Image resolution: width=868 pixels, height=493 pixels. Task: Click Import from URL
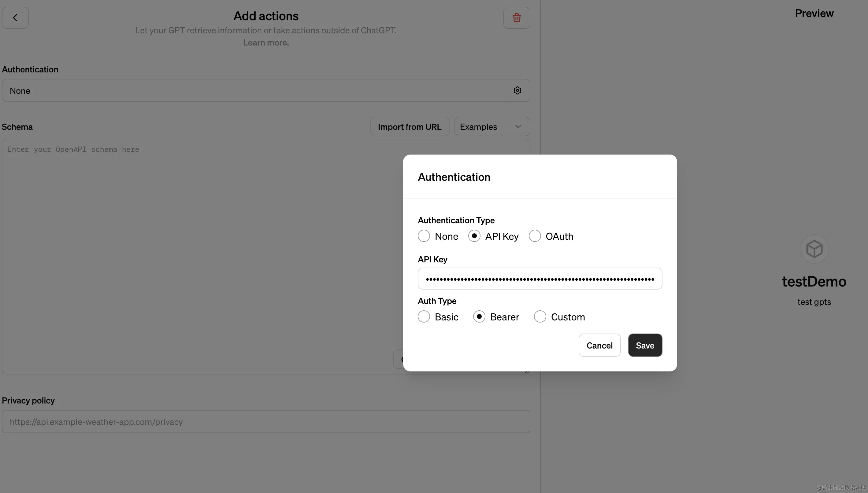point(410,126)
